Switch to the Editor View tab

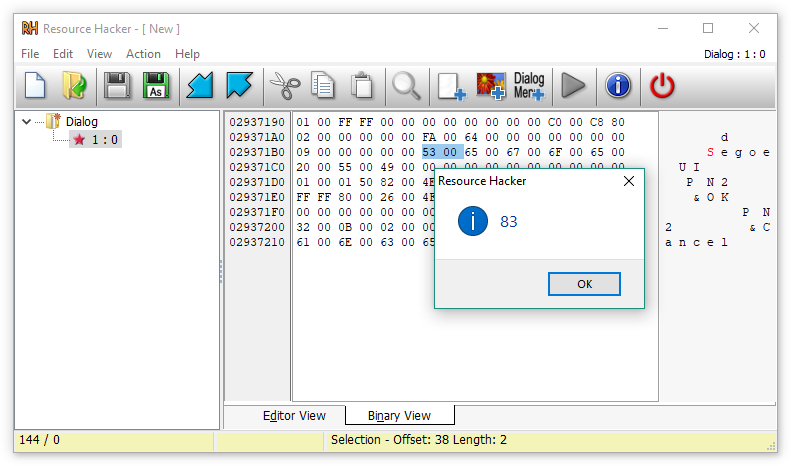[294, 416]
